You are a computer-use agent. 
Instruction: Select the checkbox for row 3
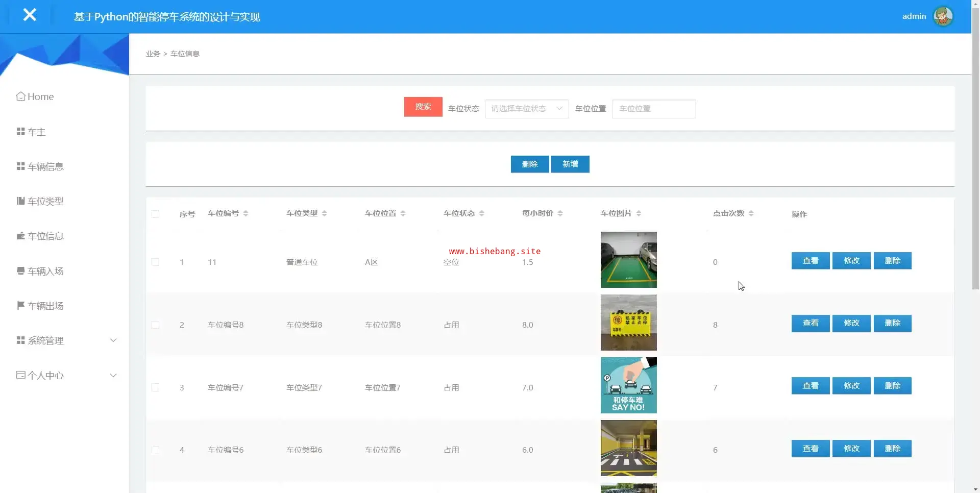coord(156,388)
